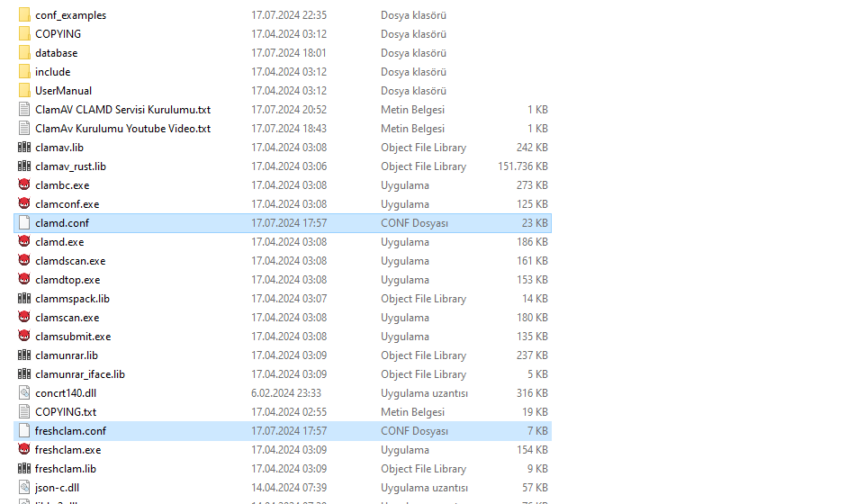
Task: Click the file name clamsubmit.exe
Action: pos(73,337)
